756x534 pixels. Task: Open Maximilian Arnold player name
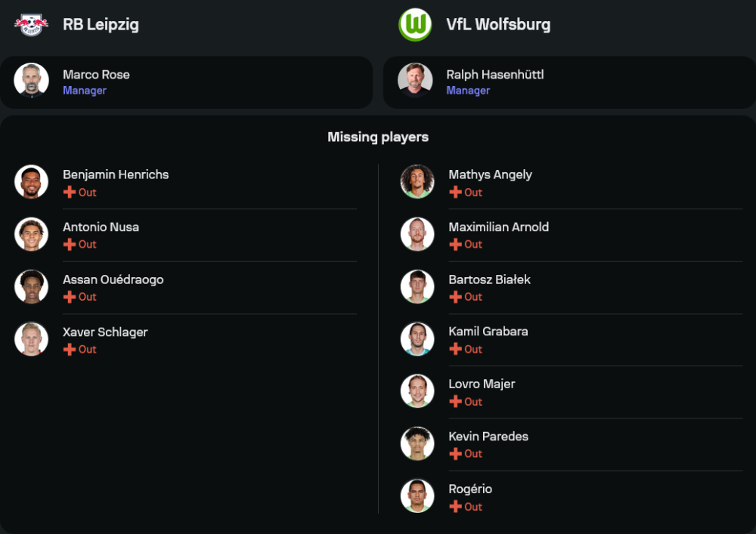[x=498, y=227]
